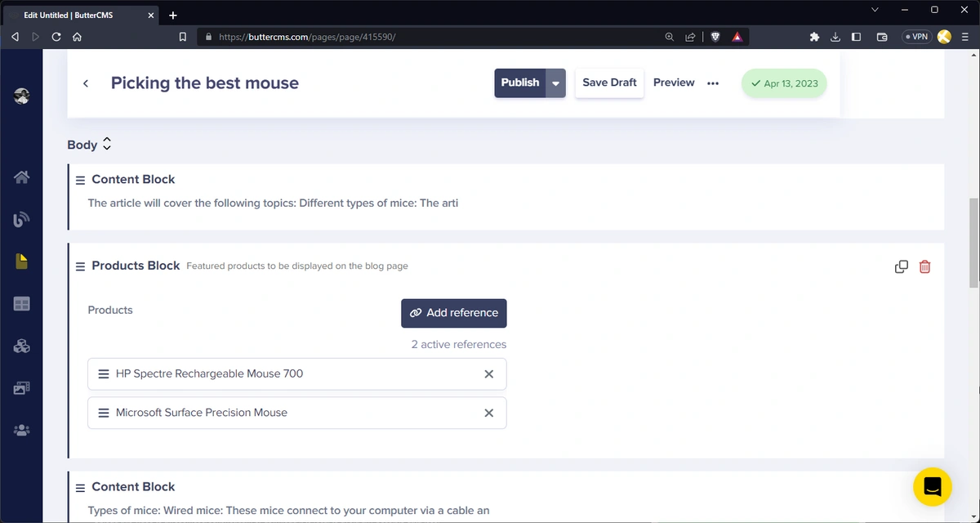This screenshot has width=980, height=523.
Task: Click the page title Picking the best mouse
Action: pos(205,83)
